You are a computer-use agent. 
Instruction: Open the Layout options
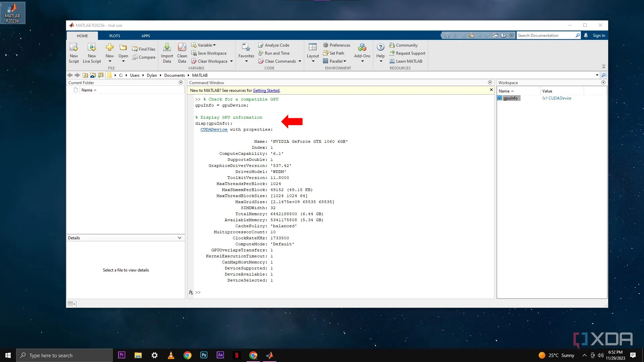click(312, 53)
